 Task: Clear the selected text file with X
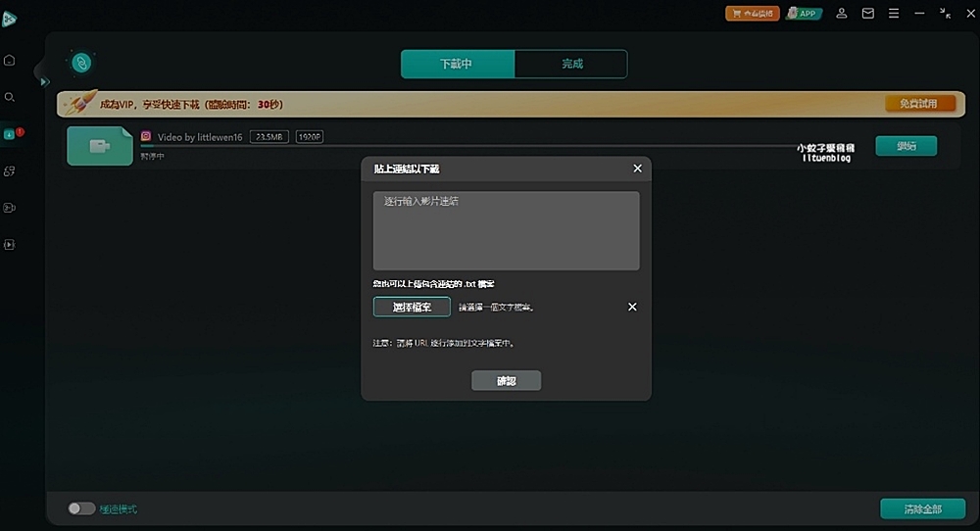pyautogui.click(x=632, y=307)
